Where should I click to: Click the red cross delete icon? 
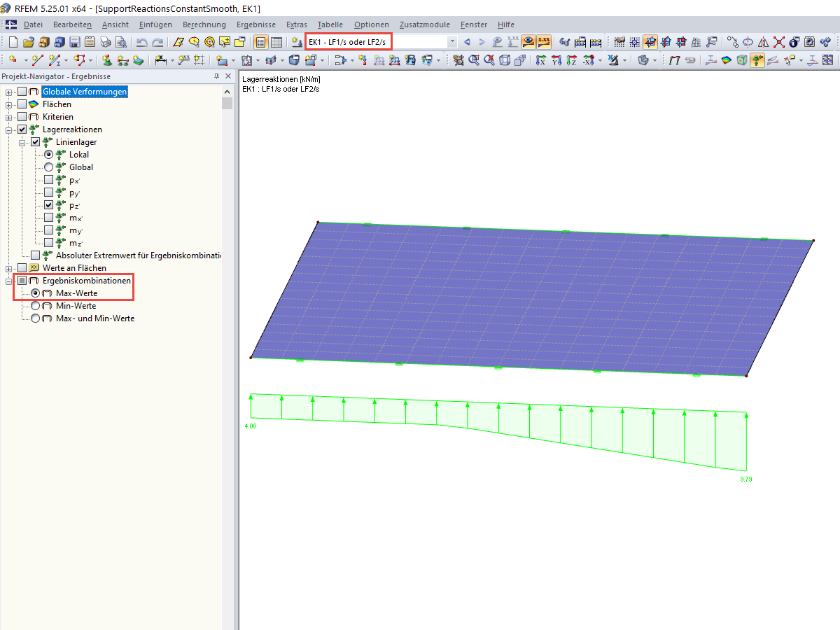(779, 42)
